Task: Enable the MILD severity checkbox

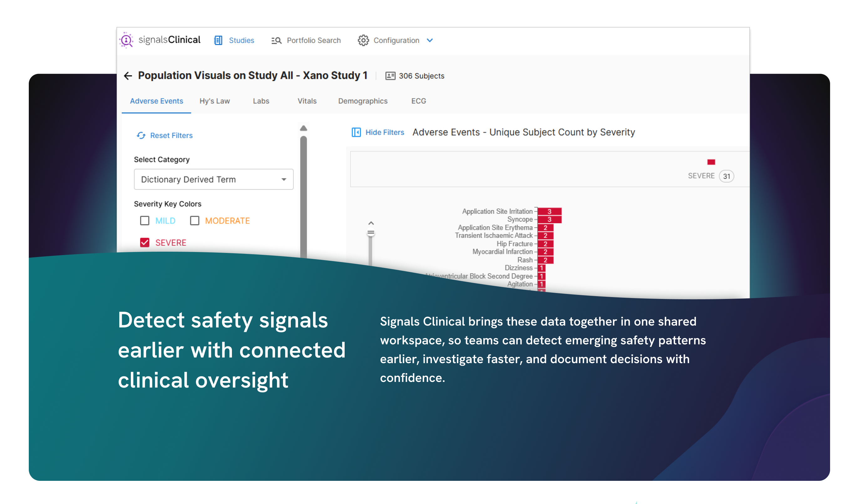Action: 145,220
